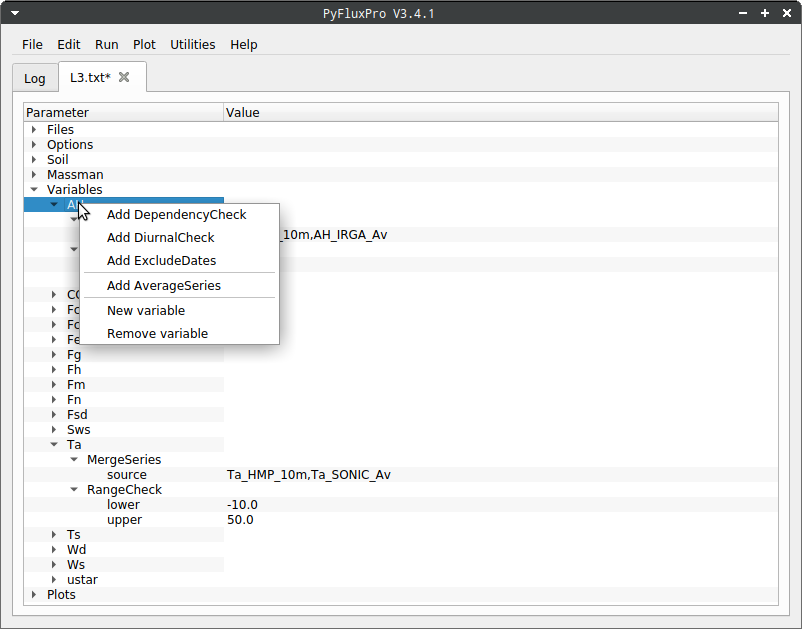
Task: Expand the Sws variable
Action: (x=54, y=430)
